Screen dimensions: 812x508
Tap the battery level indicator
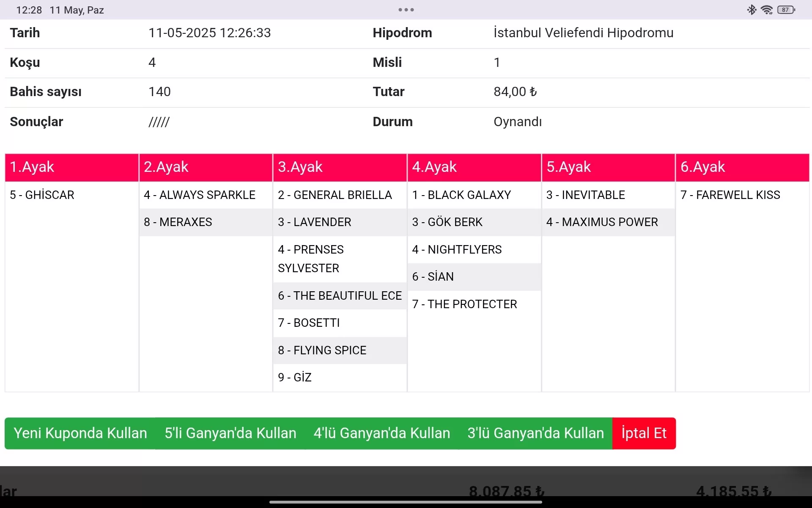(786, 10)
